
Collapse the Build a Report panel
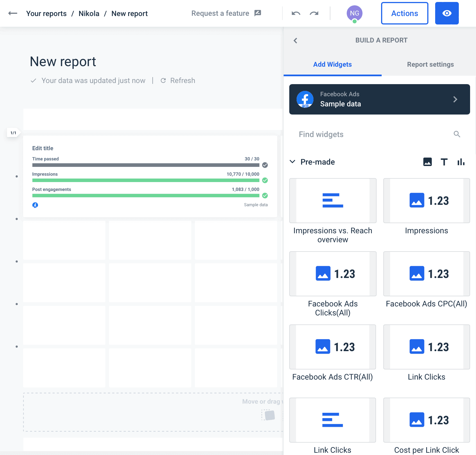pos(295,41)
